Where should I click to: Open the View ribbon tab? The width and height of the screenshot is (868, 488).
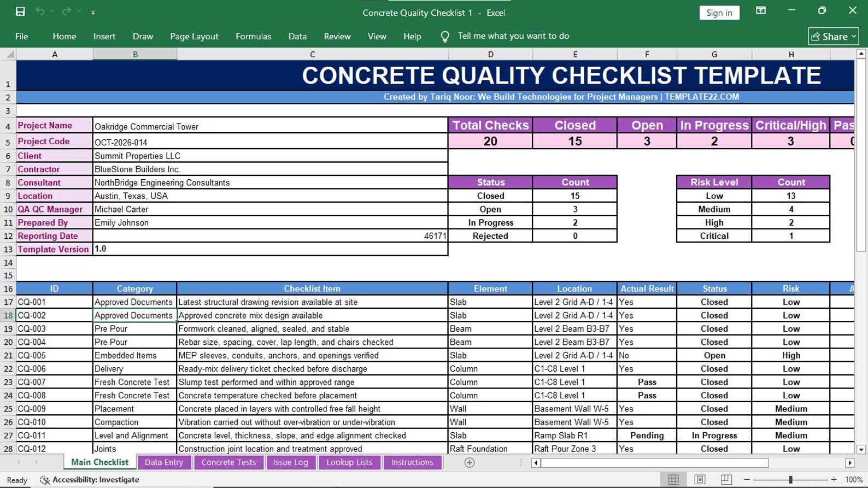(x=377, y=36)
